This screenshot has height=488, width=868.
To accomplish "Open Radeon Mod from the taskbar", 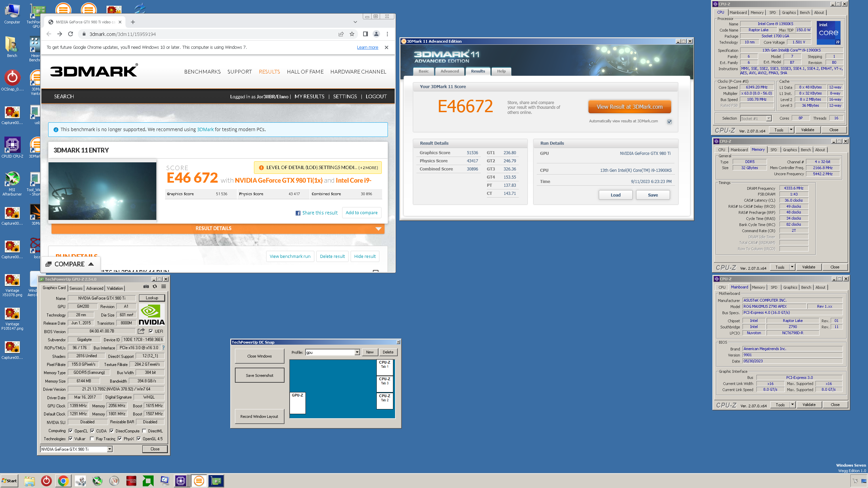I will 131,481.
